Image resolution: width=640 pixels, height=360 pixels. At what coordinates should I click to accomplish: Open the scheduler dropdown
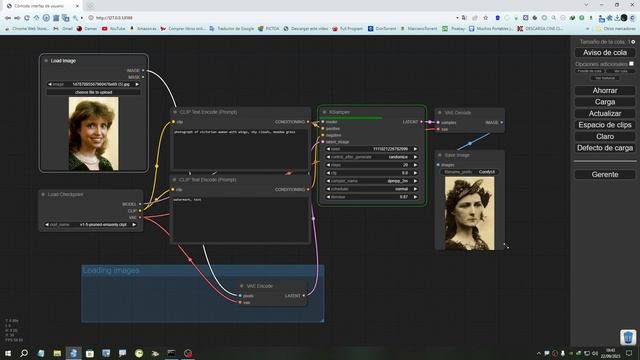tap(372, 189)
